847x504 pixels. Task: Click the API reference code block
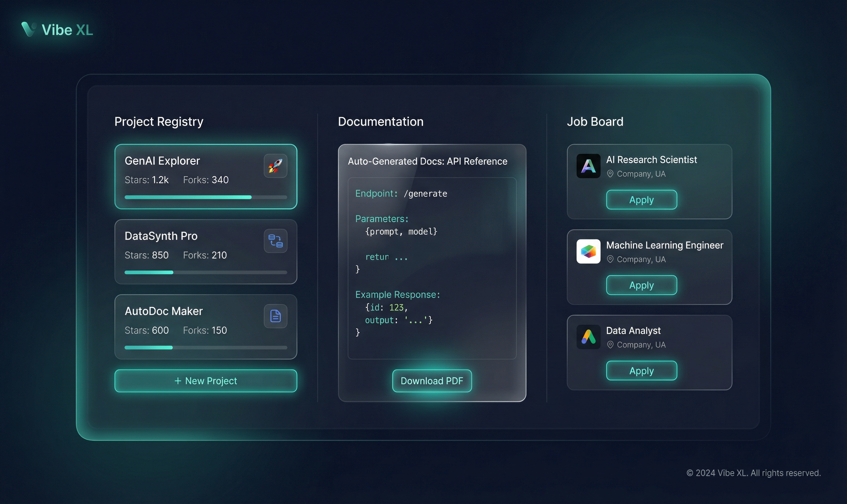pos(431,268)
